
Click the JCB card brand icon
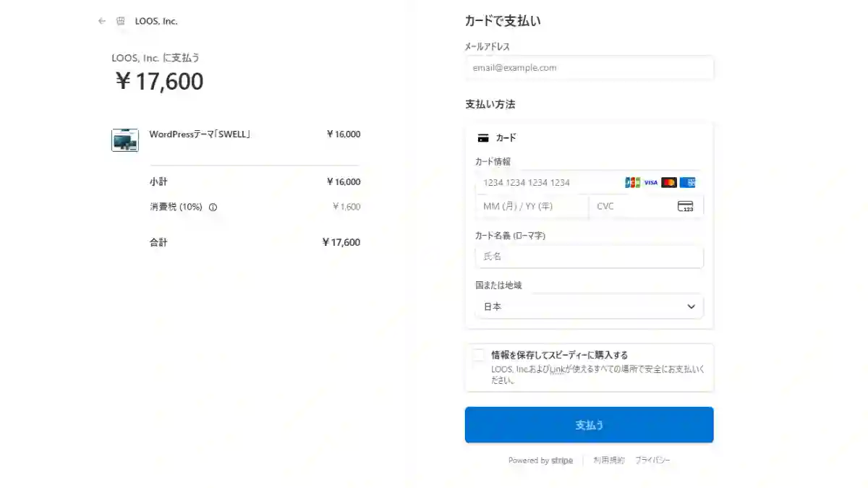click(x=631, y=182)
